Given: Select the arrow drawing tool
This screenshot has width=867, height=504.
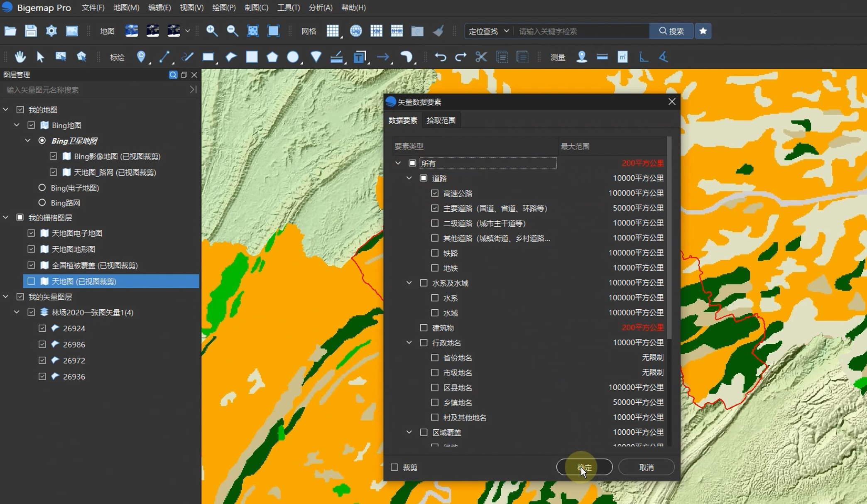Looking at the screenshot, I should tap(383, 57).
